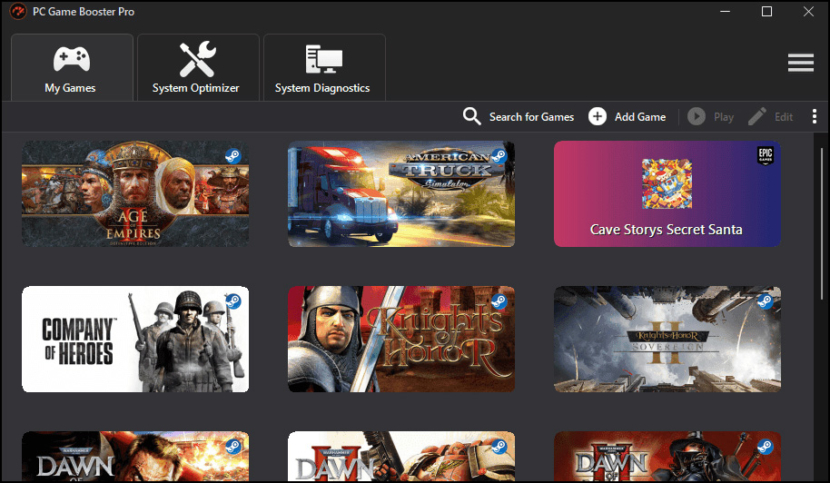
Task: Select the Age of Empires II game card
Action: coord(135,193)
